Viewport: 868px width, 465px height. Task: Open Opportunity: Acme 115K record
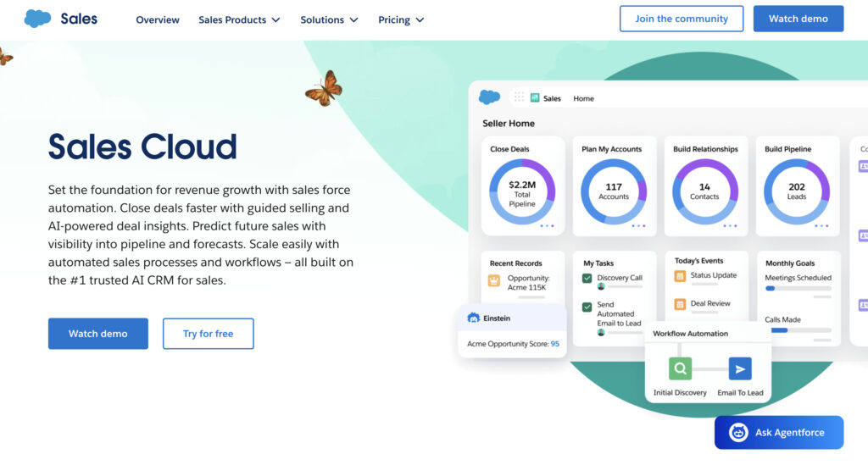pos(528,283)
